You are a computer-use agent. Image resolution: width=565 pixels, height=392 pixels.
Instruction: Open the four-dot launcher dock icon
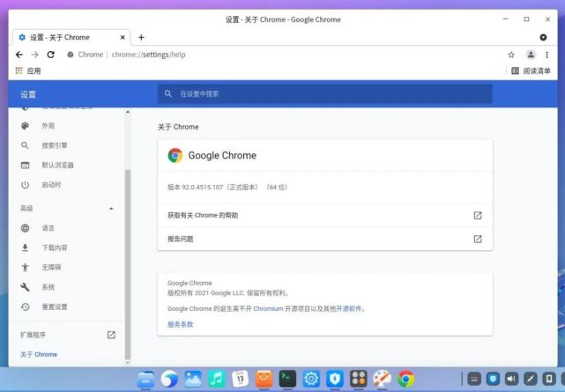pyautogui.click(x=358, y=379)
